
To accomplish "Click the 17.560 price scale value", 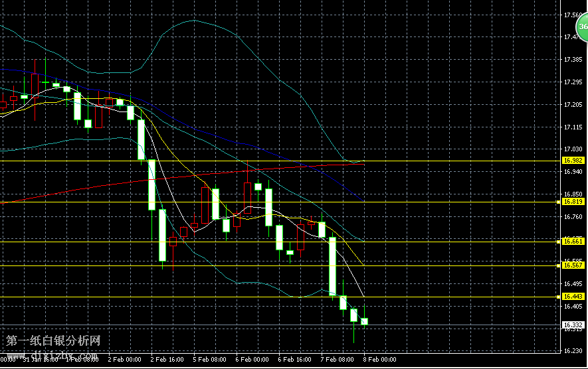I will [x=573, y=15].
